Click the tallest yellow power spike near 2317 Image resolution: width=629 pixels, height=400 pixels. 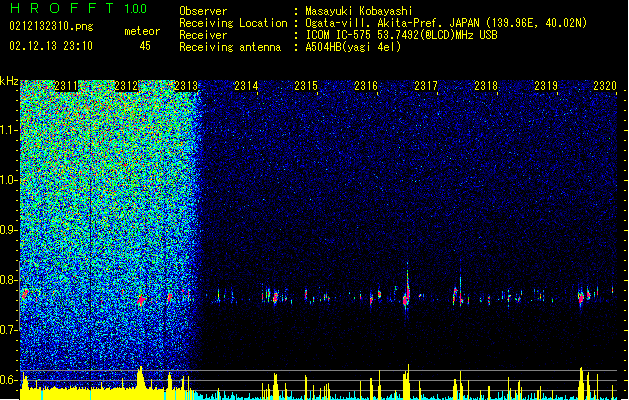(x=408, y=382)
